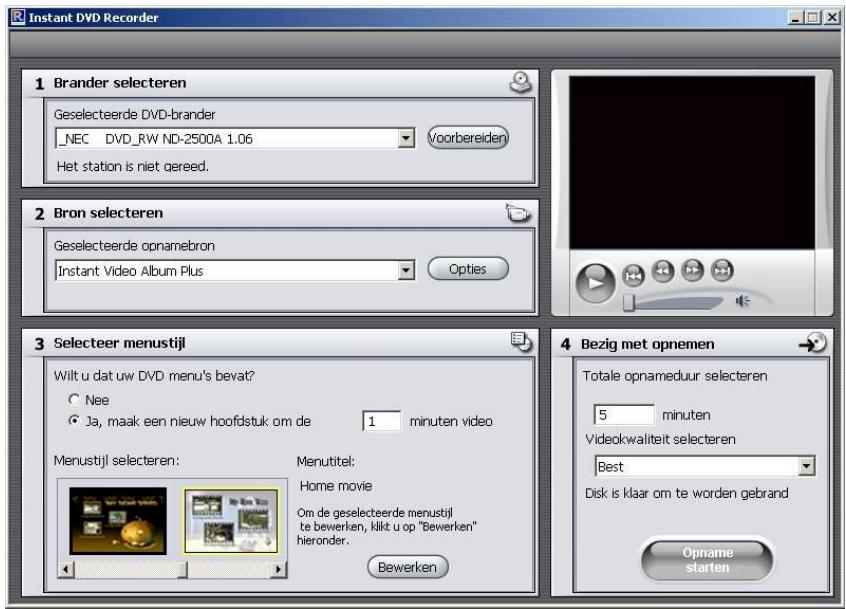Click the 'Bezig met opnemen' section heading
This screenshot has width=846, height=609.
tap(647, 344)
